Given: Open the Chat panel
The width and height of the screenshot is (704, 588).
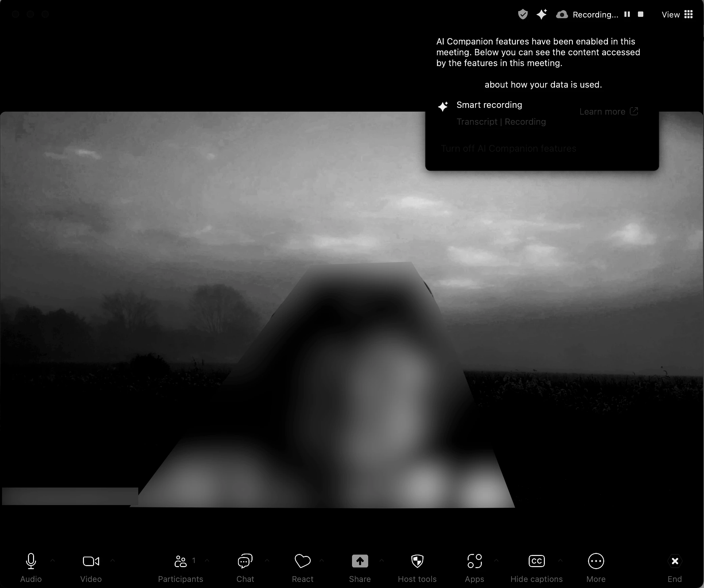Looking at the screenshot, I should [x=245, y=562].
